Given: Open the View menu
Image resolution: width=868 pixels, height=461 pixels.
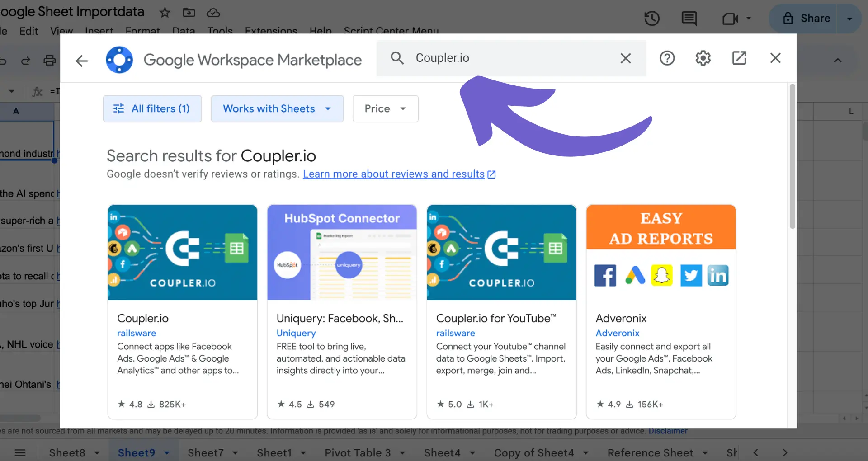Looking at the screenshot, I should [x=61, y=31].
